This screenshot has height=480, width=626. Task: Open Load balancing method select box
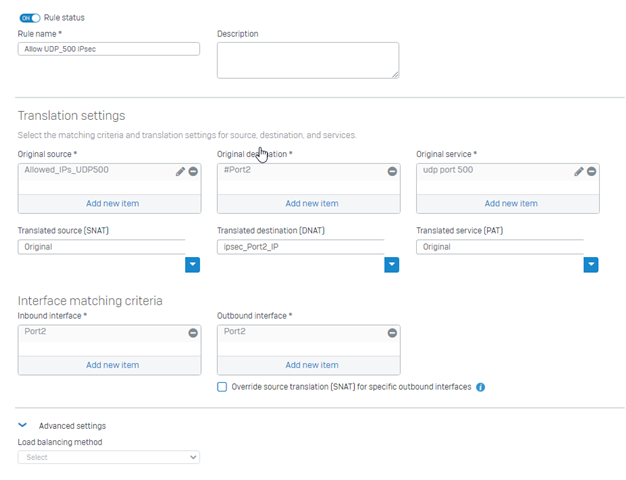109,457
